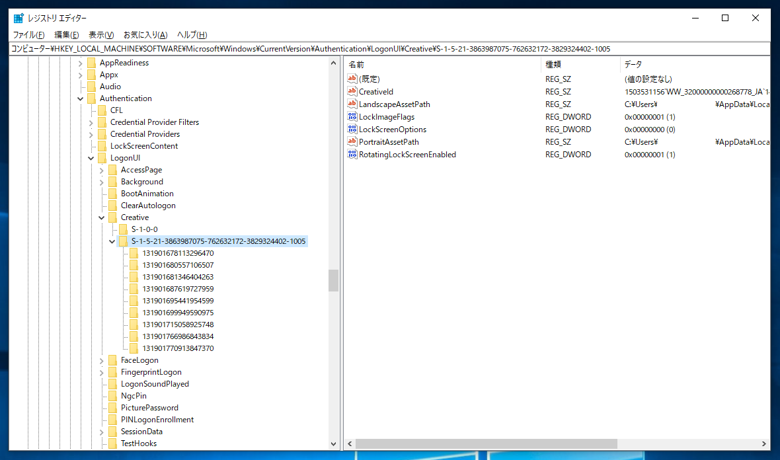Click the S-1-0-0 folder icon
The image size is (780, 460).
(123, 229)
